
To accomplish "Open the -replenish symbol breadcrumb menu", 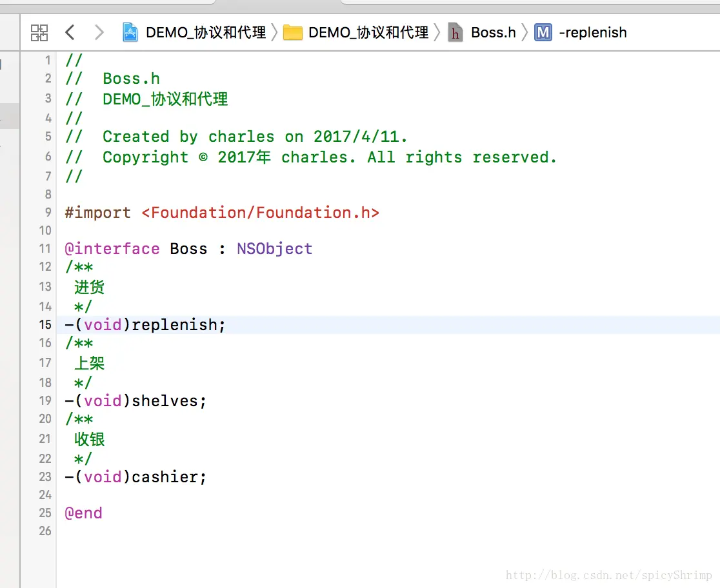I will pos(592,33).
